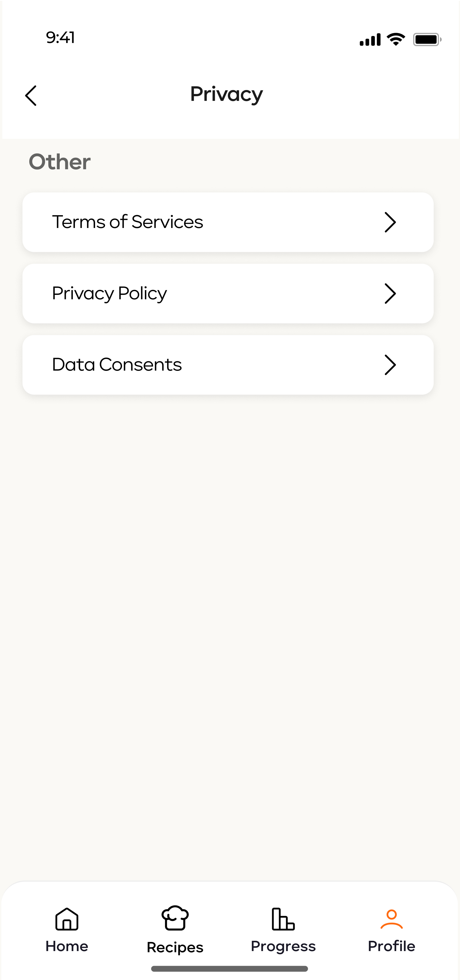Tap the Privacy page title
This screenshot has width=460, height=980.
click(226, 94)
